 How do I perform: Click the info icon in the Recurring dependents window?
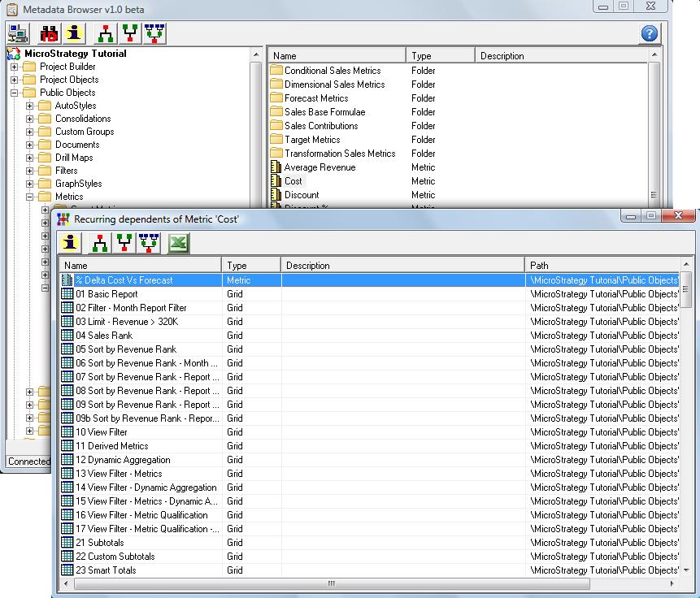(x=70, y=243)
